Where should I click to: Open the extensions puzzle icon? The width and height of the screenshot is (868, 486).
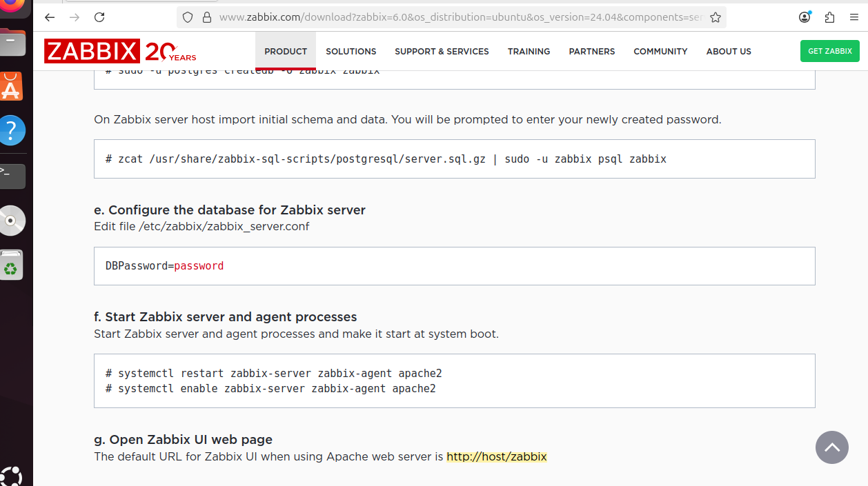829,17
